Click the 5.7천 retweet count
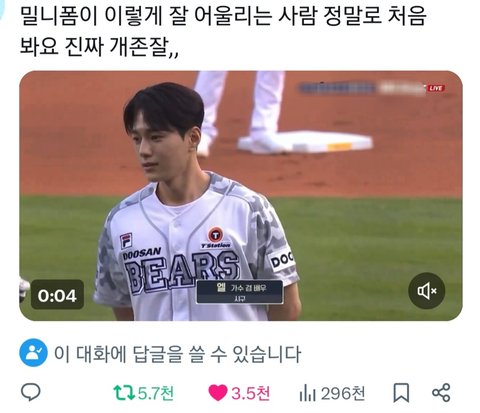This screenshot has height=413, width=480. (x=156, y=393)
